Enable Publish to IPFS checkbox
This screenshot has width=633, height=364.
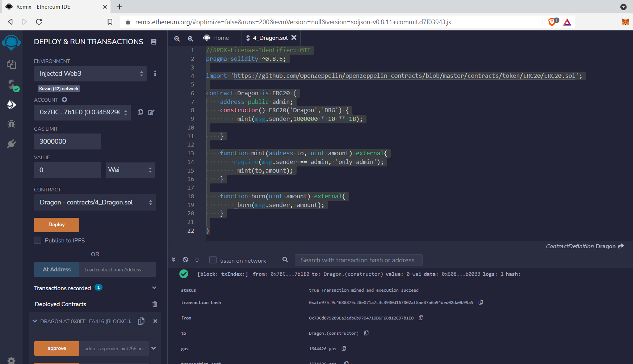[x=38, y=240]
